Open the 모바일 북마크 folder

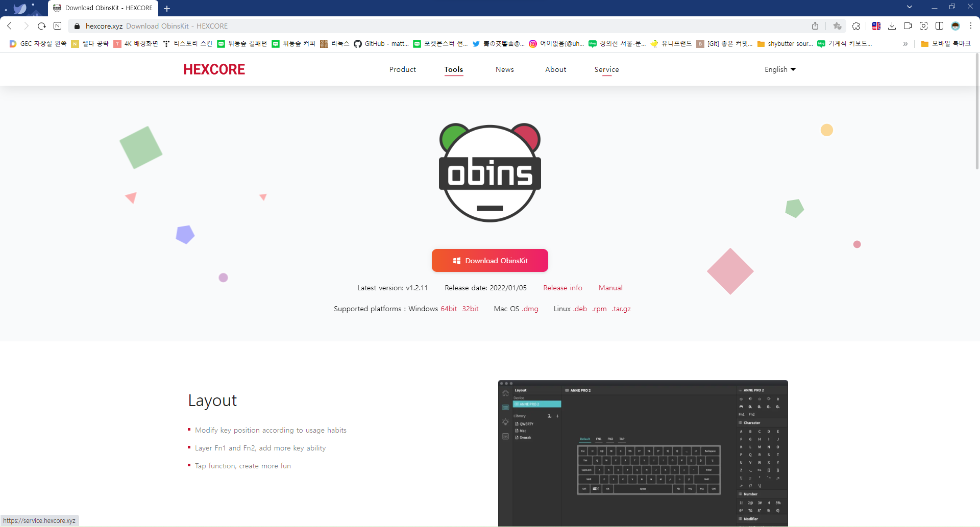946,44
